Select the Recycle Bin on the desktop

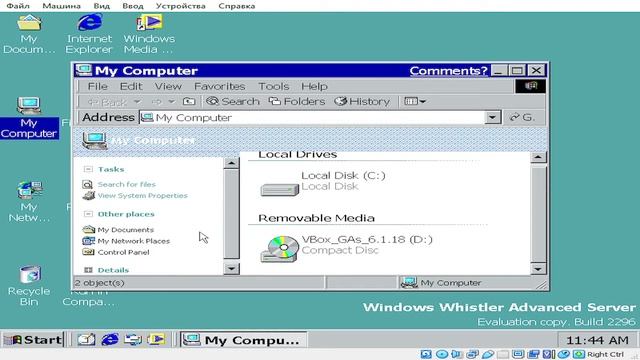click(29, 286)
